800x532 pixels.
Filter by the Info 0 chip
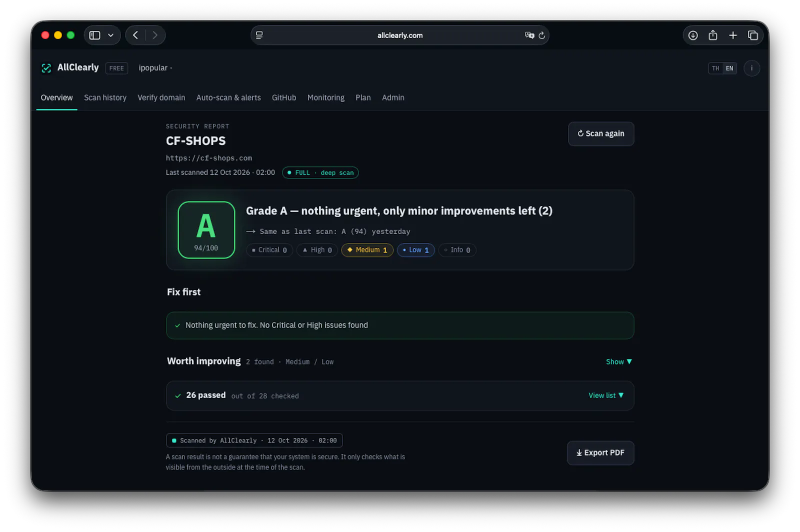(457, 250)
